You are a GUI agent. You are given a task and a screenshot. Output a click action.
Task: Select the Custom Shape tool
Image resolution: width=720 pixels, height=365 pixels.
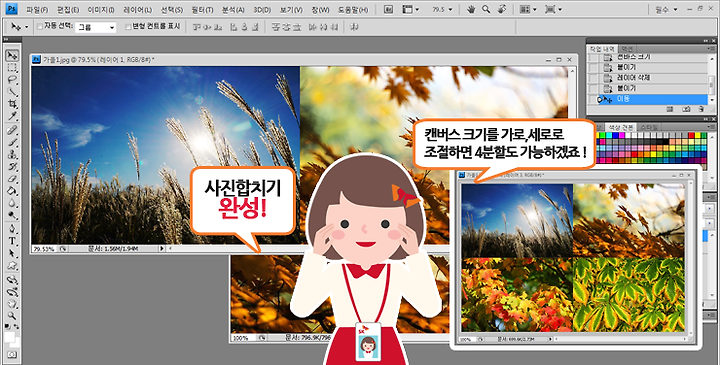click(12, 265)
